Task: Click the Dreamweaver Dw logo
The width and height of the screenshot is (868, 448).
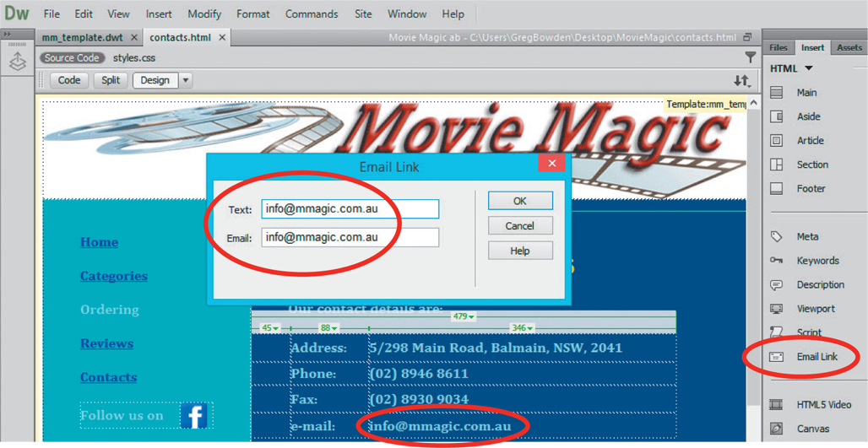Action: [x=16, y=13]
